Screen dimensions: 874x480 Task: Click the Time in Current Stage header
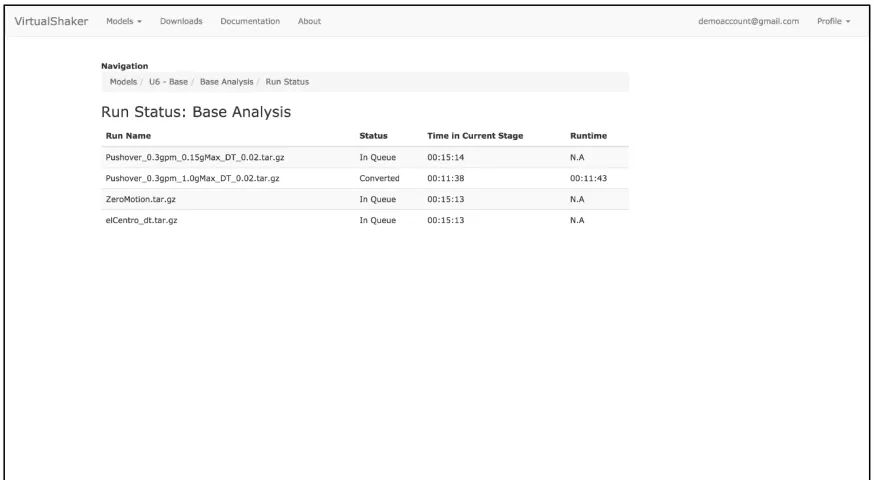(475, 135)
